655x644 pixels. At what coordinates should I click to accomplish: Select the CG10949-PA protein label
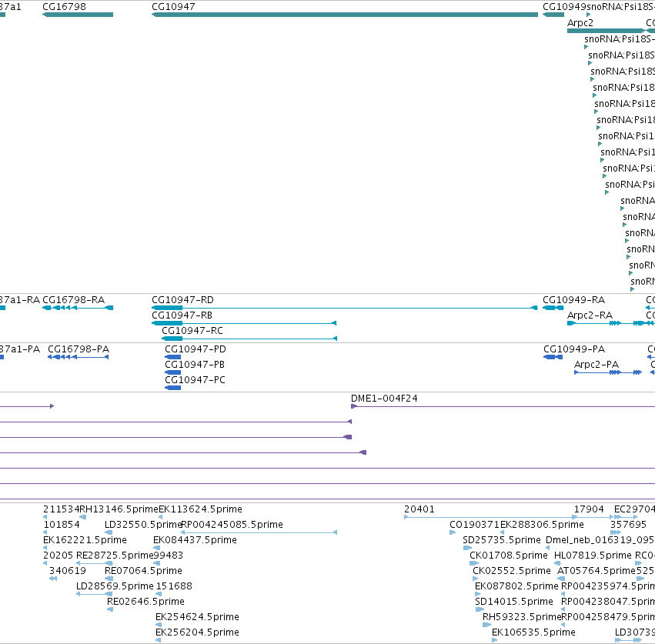574,349
